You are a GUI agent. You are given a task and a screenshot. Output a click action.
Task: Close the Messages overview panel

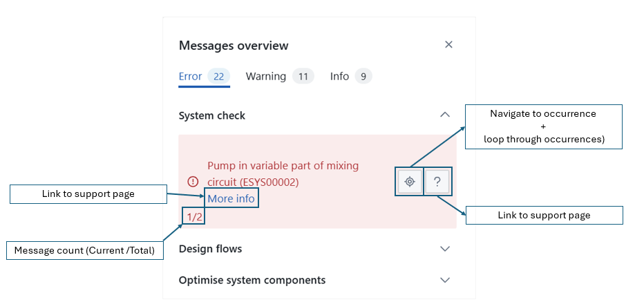[448, 45]
